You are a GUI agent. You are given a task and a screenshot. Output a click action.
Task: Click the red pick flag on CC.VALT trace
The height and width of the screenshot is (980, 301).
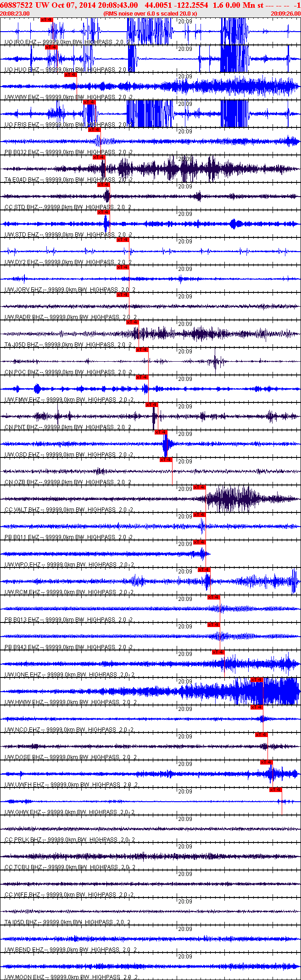point(199,487)
